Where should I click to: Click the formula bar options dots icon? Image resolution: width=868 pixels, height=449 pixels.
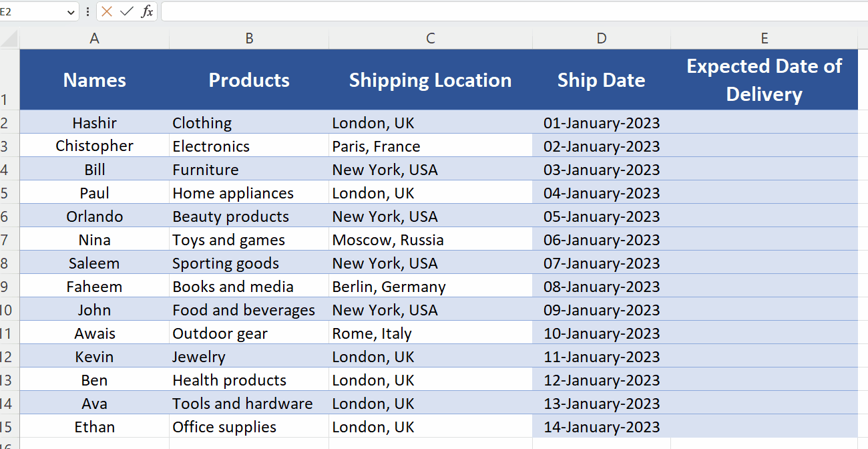click(x=88, y=11)
